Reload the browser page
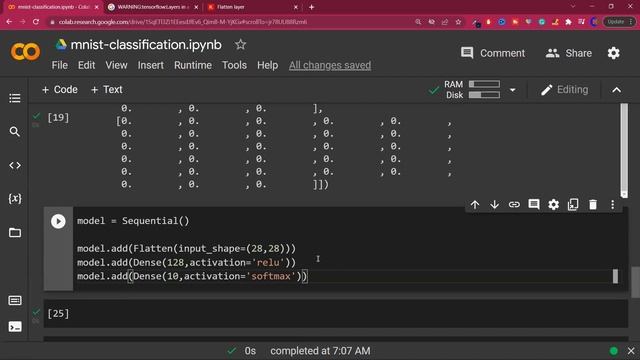Screen dimensions: 640x360 click(36, 22)
